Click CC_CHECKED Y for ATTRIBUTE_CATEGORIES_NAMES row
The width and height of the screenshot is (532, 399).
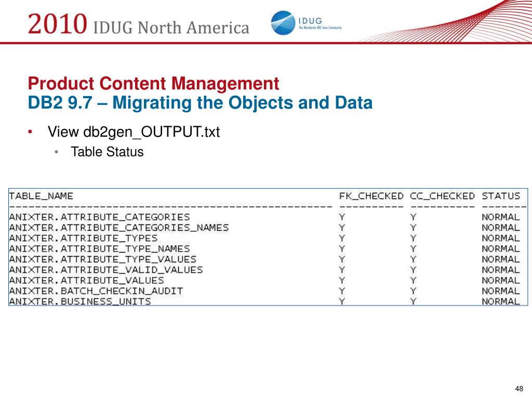413,228
